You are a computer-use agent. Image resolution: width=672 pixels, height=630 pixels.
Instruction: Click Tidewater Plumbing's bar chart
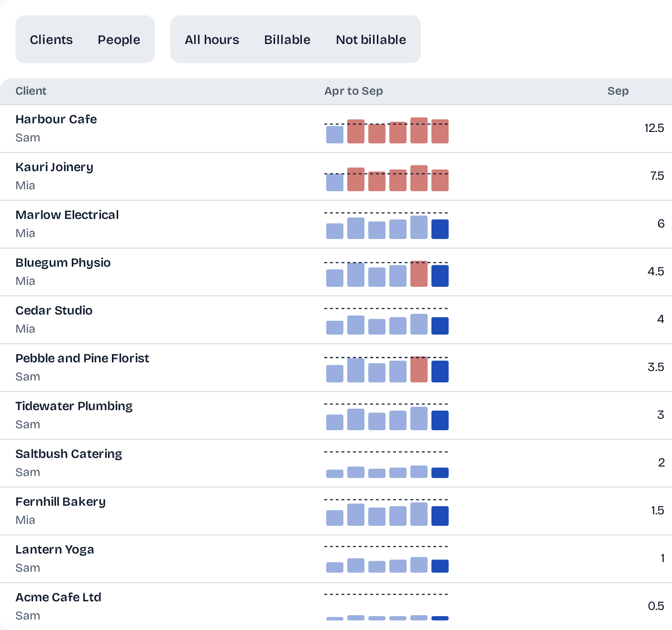coord(386,417)
